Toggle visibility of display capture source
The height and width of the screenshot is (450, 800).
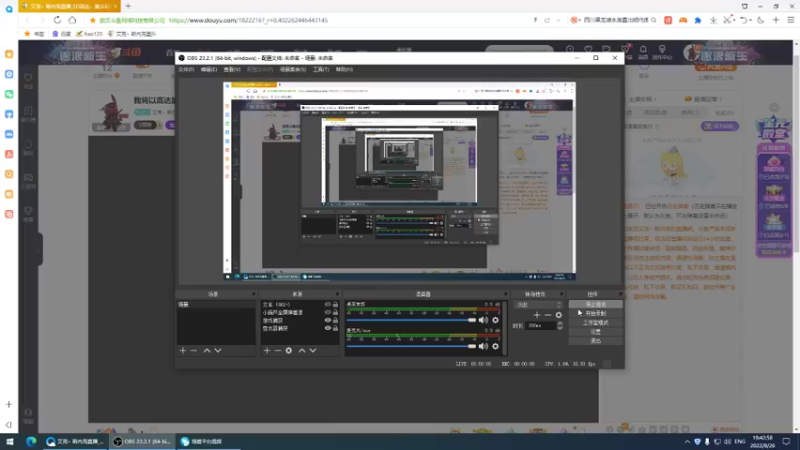click(x=328, y=328)
